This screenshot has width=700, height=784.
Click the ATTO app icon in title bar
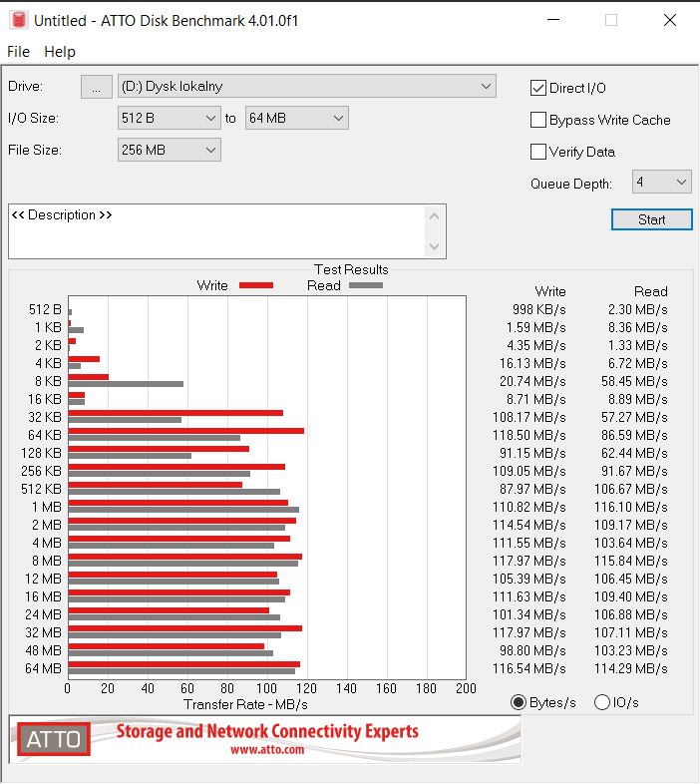coord(17,20)
